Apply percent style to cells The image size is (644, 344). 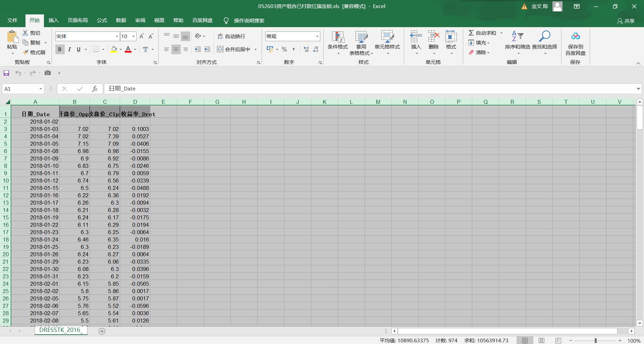click(x=284, y=50)
